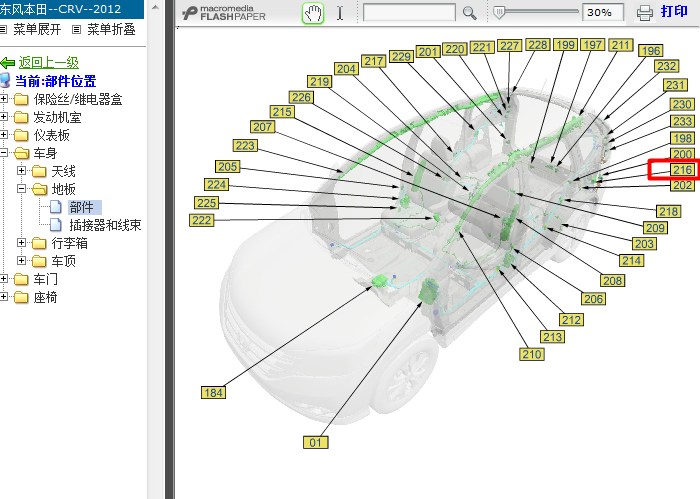The width and height of the screenshot is (700, 499).
Task: Open the 插接器和线束 tree item
Action: [x=105, y=225]
